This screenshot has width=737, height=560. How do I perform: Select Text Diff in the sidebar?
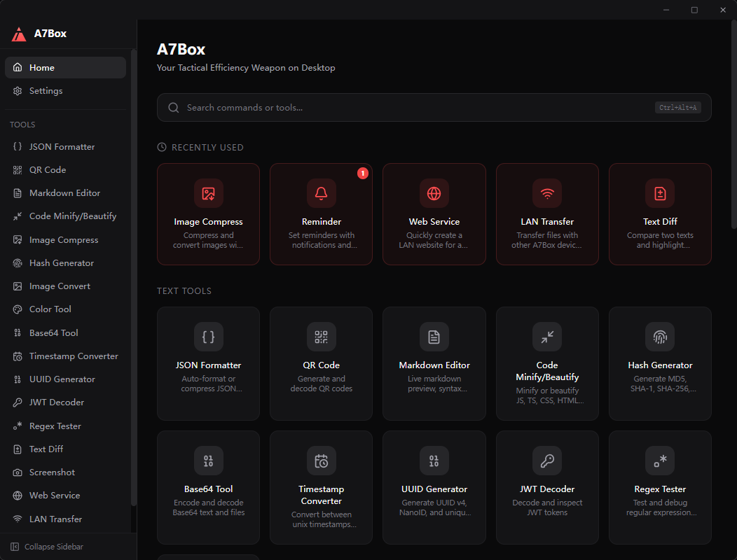click(x=65, y=449)
